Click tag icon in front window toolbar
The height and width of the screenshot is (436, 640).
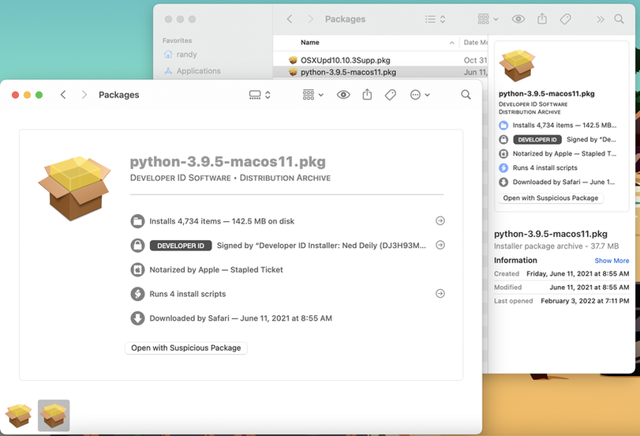(x=390, y=95)
